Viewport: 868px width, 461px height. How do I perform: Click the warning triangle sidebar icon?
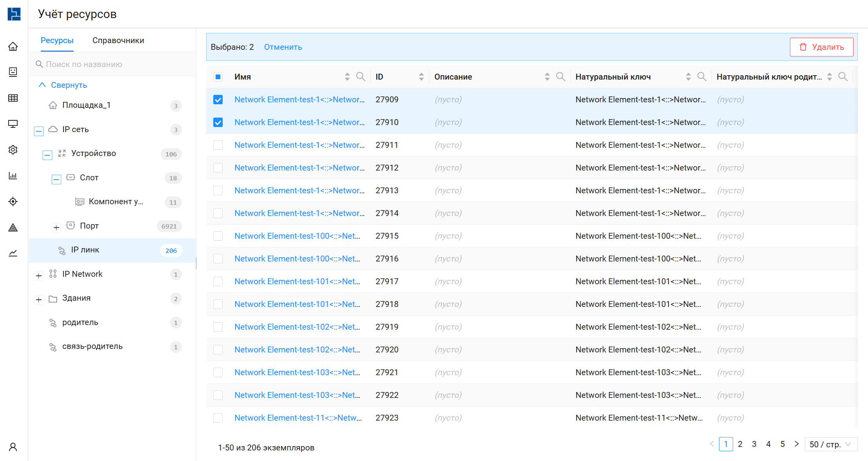point(13,227)
